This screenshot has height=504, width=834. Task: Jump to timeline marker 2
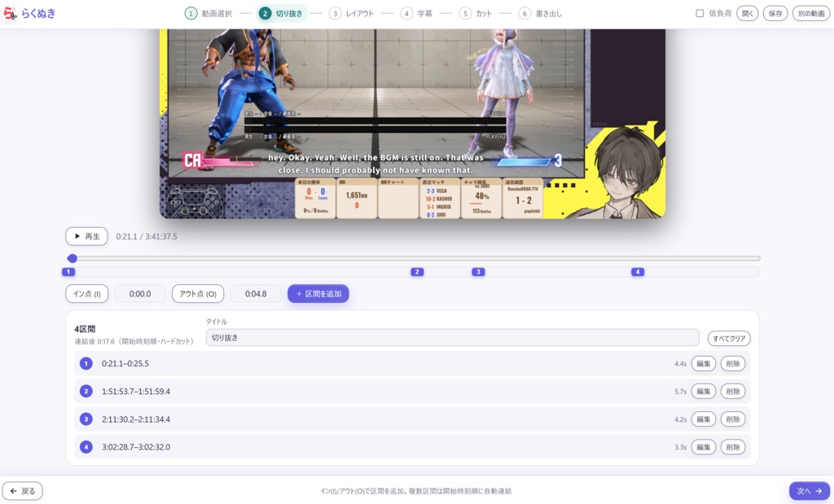(417, 272)
